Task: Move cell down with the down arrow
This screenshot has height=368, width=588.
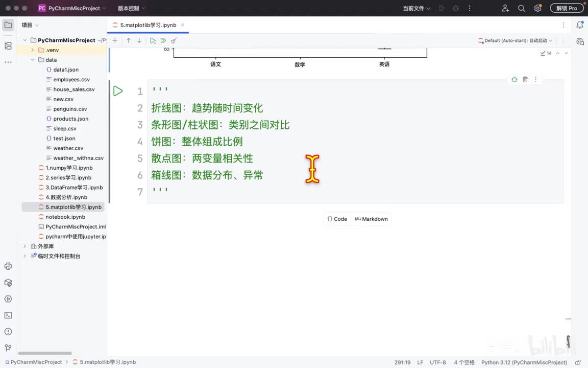Action: click(139, 40)
